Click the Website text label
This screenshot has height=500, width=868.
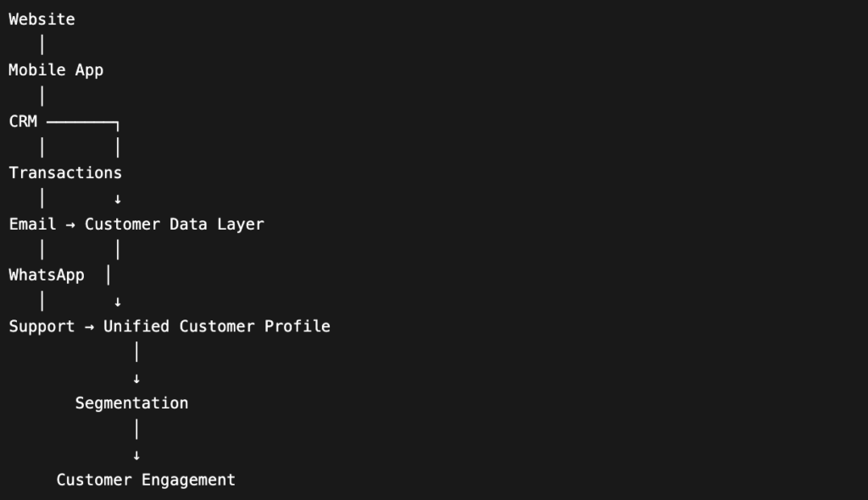click(x=42, y=19)
